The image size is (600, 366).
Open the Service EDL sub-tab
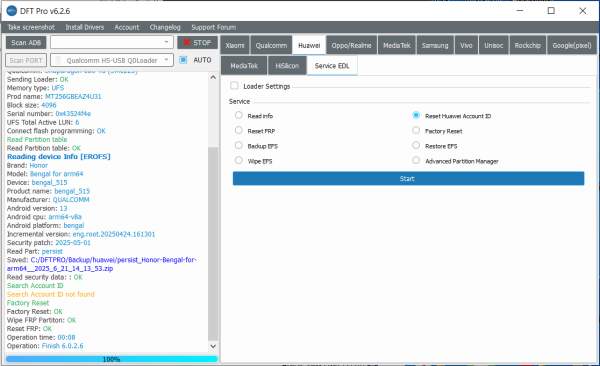pyautogui.click(x=332, y=65)
